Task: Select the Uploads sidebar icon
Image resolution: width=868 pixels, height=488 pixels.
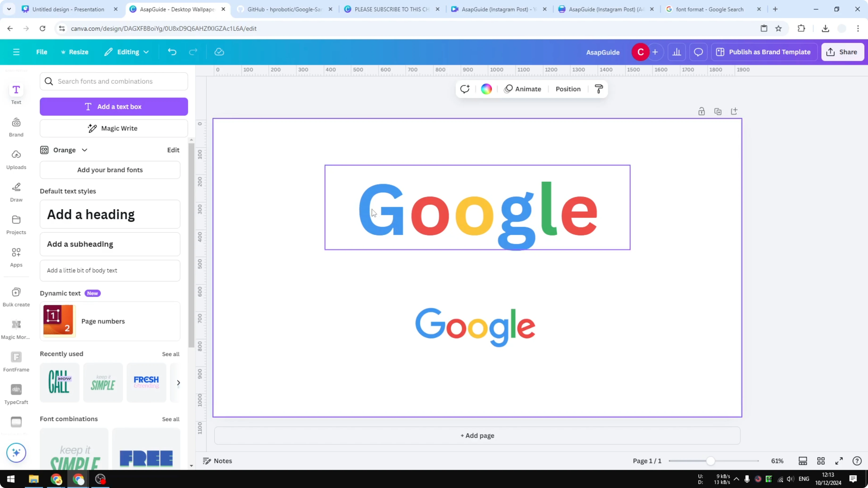Action: click(x=16, y=159)
